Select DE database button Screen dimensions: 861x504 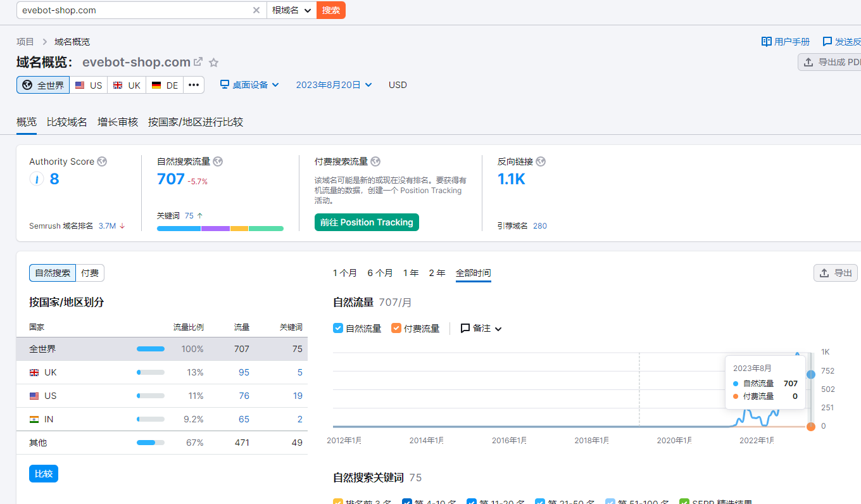(165, 85)
